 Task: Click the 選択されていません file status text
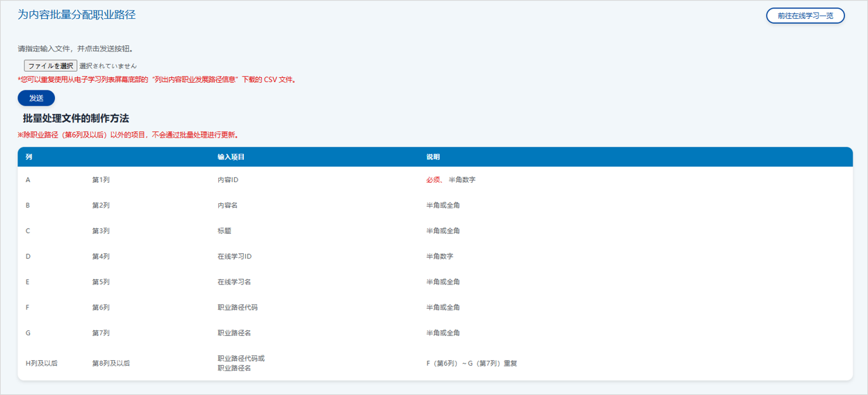click(108, 66)
